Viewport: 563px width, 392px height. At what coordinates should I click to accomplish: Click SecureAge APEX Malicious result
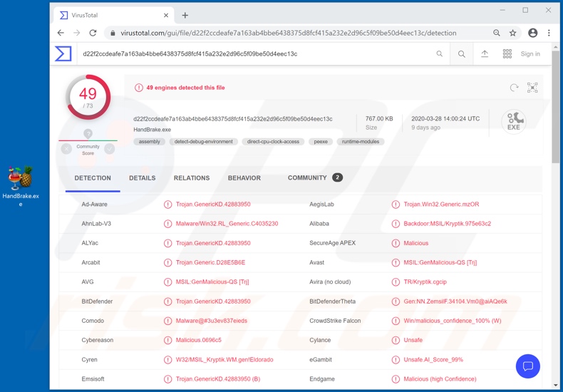pos(415,243)
